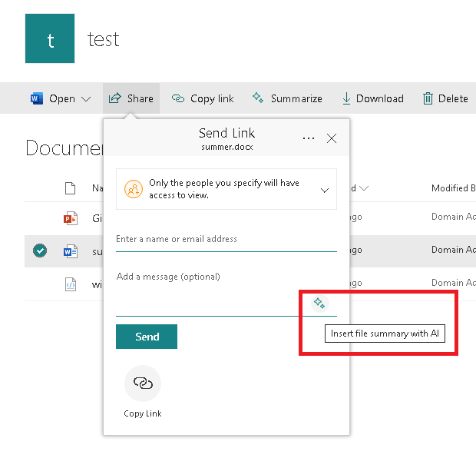Open the Send Link more options ellipsis

pos(309,138)
